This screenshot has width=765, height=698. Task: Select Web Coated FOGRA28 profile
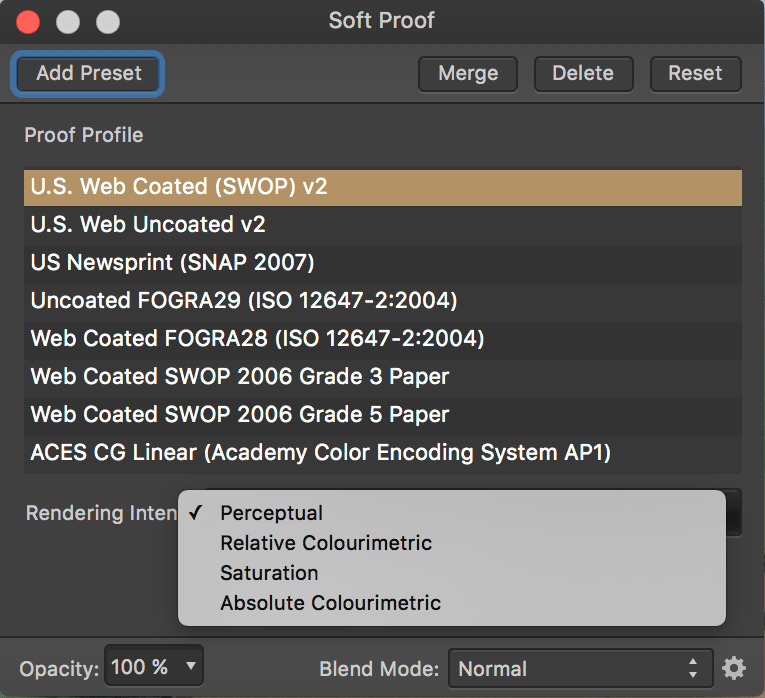382,339
